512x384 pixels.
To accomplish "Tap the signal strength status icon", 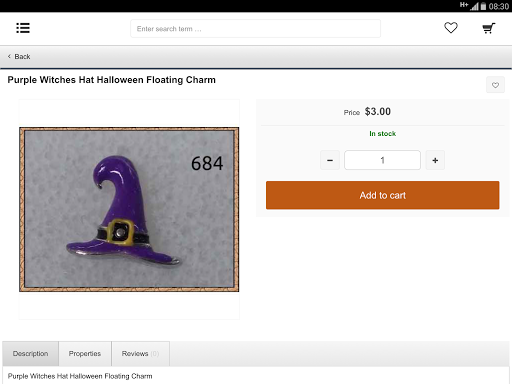I will [x=474, y=6].
